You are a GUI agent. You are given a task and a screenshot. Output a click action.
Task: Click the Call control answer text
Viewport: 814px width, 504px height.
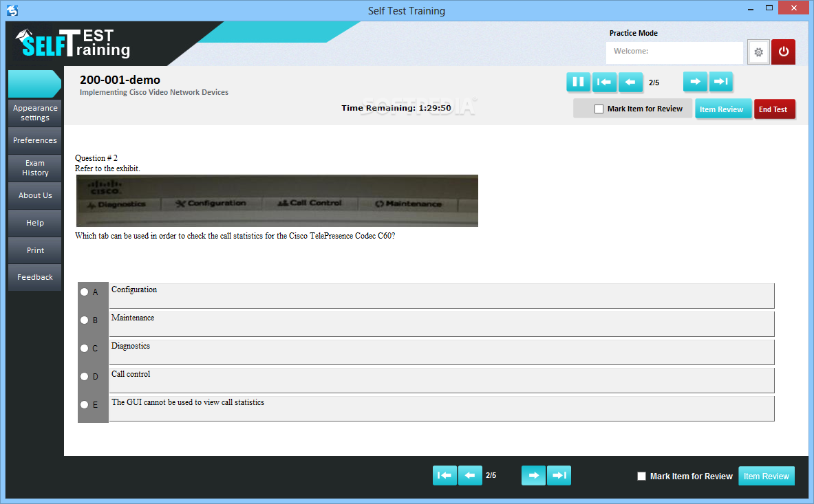pyautogui.click(x=131, y=374)
